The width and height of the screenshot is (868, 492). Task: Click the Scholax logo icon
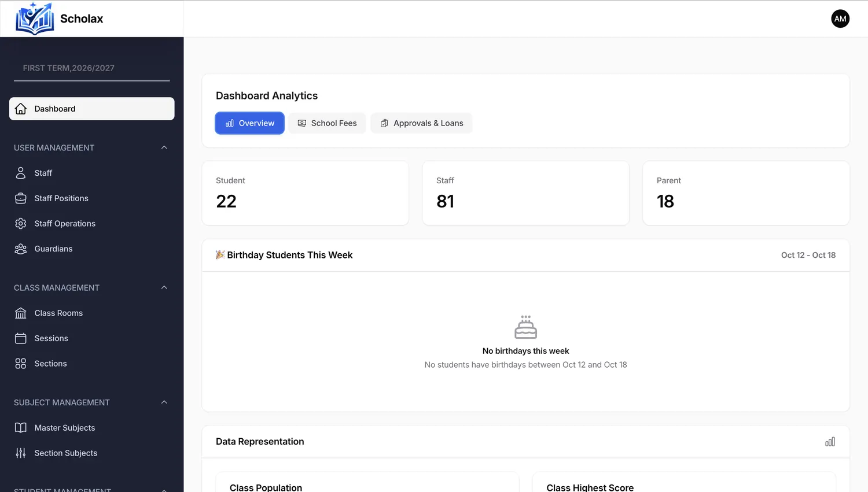tap(35, 19)
